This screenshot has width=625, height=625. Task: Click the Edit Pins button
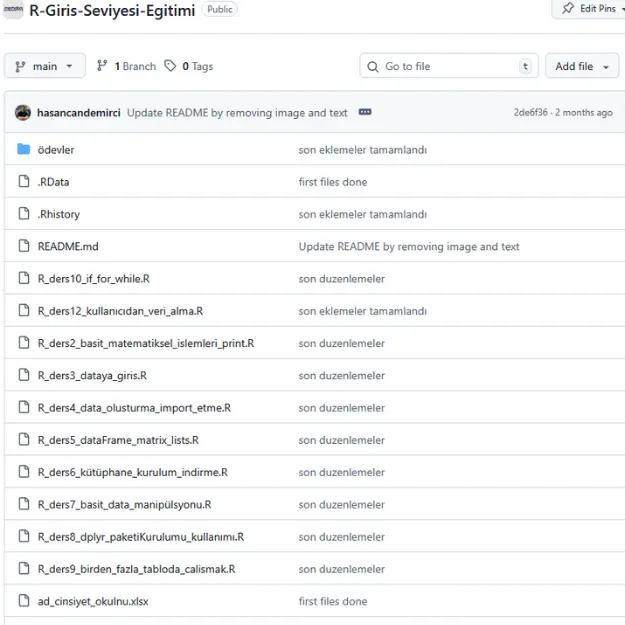click(589, 9)
